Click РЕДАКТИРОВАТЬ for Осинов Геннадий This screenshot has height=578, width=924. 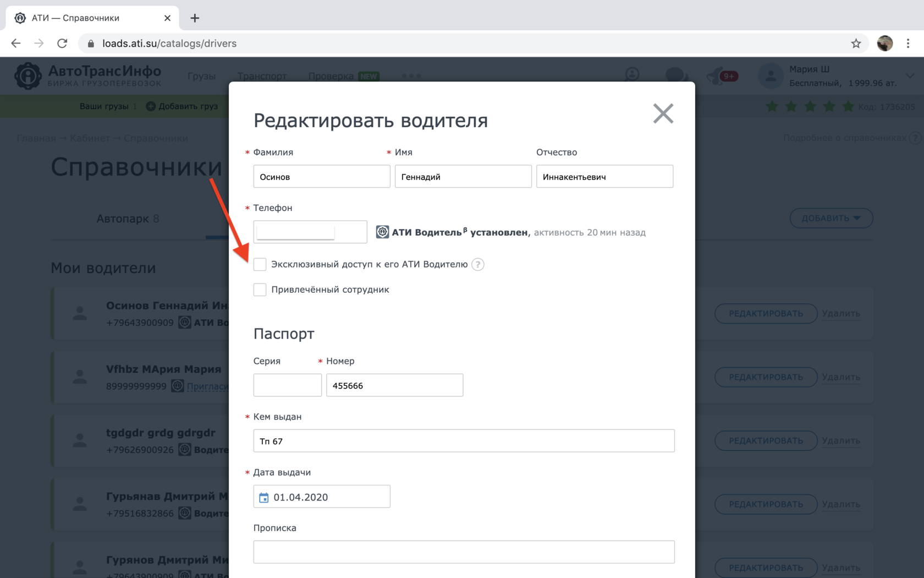pyautogui.click(x=766, y=313)
